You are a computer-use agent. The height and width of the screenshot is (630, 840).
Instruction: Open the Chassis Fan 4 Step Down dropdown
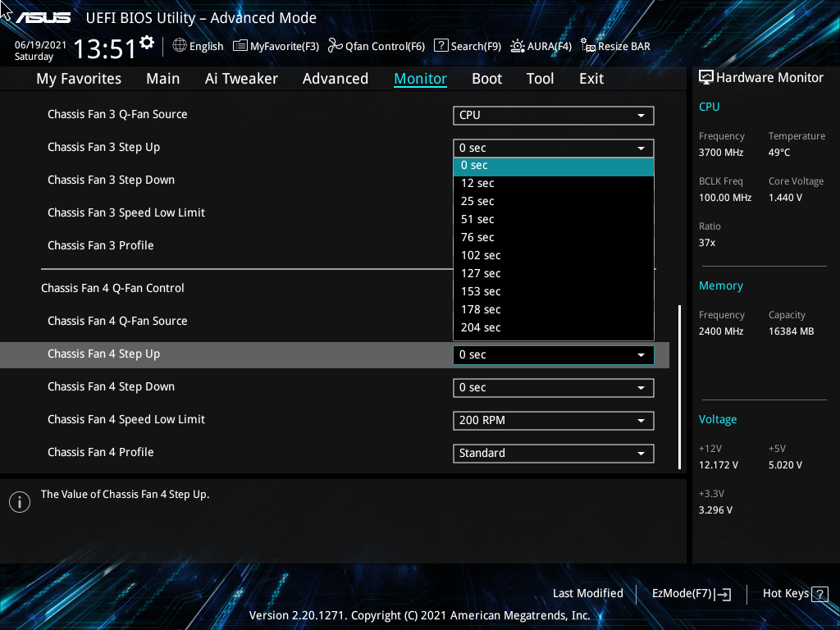click(x=553, y=387)
